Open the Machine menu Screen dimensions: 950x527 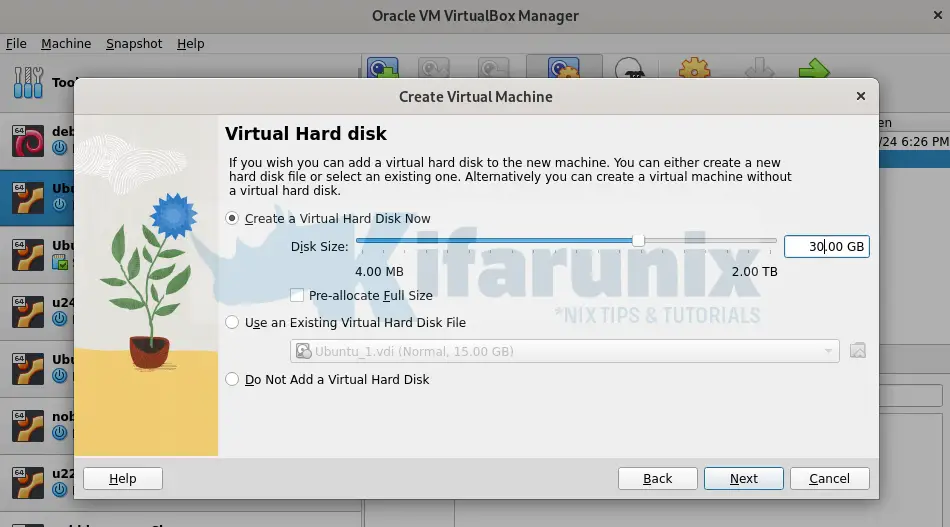(x=66, y=44)
